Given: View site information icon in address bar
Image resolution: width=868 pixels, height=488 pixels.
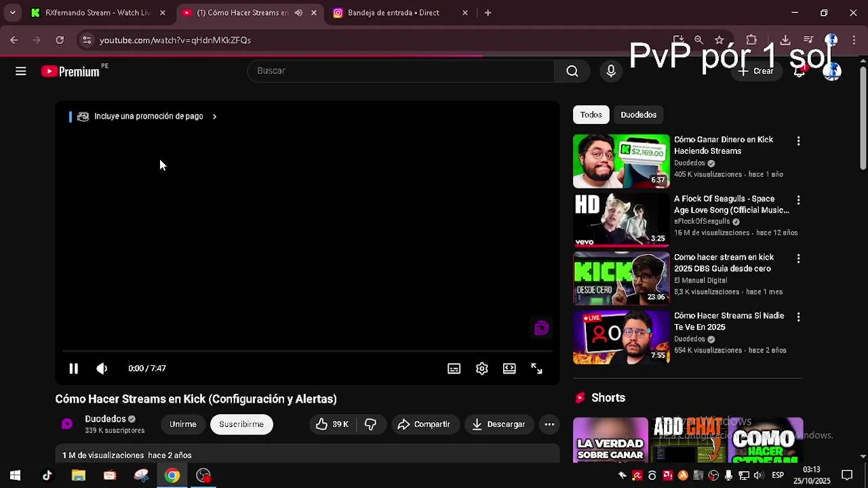Looking at the screenshot, I should 87,40.
